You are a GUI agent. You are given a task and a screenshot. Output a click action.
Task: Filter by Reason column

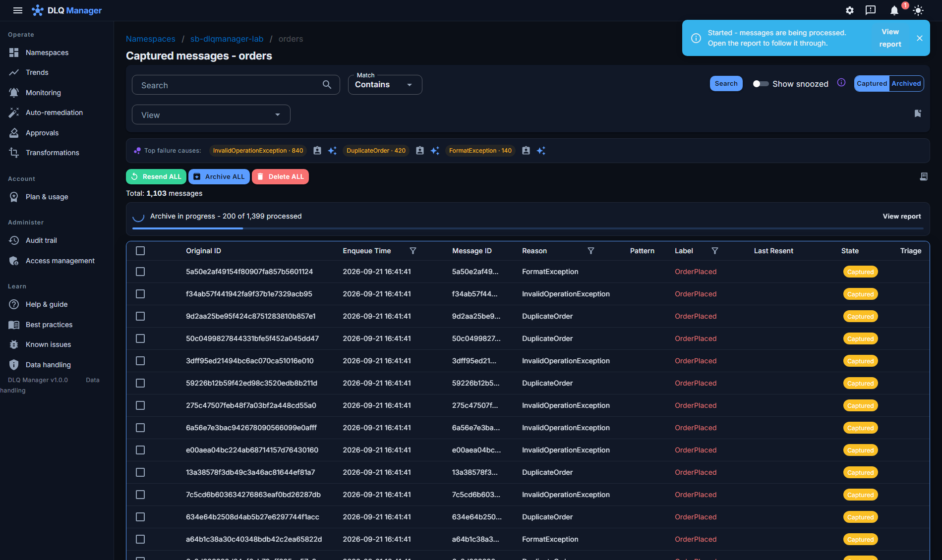pyautogui.click(x=591, y=251)
